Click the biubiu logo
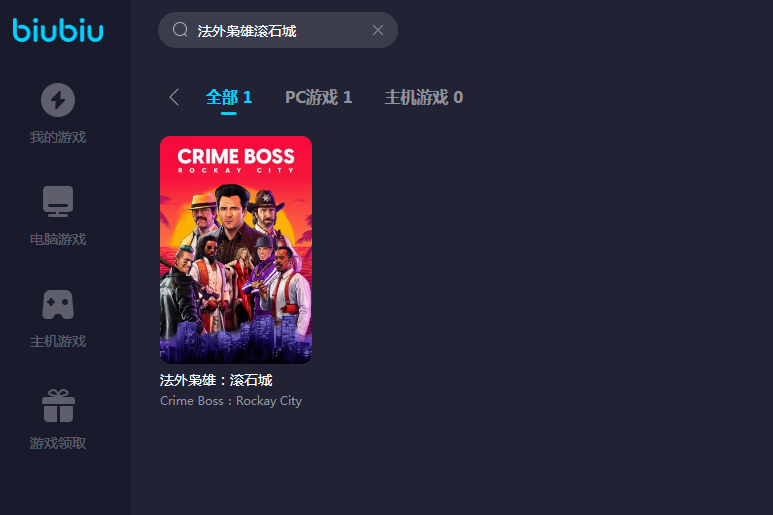This screenshot has height=515, width=773. [x=58, y=30]
